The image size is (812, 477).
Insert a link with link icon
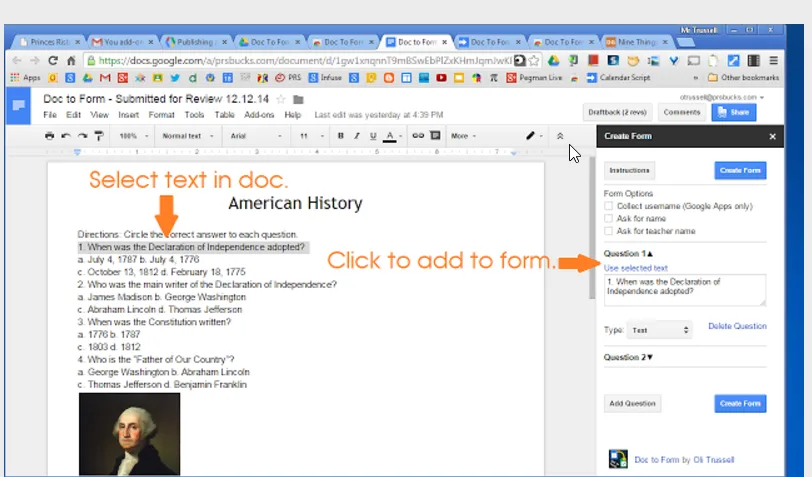(x=418, y=136)
